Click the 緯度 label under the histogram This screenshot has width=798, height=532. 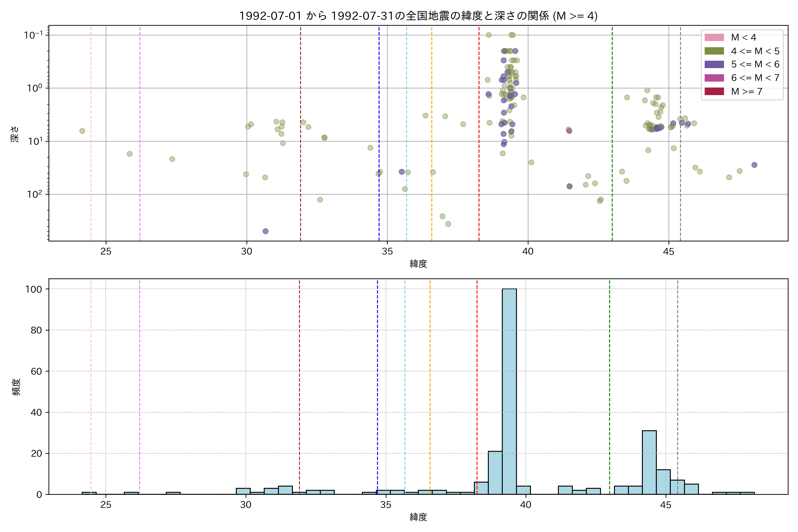click(x=418, y=517)
